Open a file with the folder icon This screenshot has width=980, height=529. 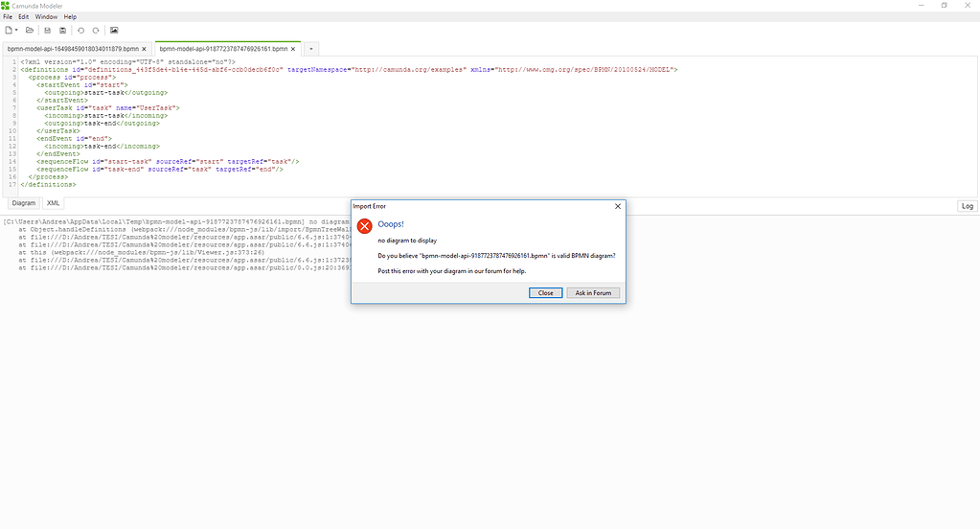tap(30, 30)
